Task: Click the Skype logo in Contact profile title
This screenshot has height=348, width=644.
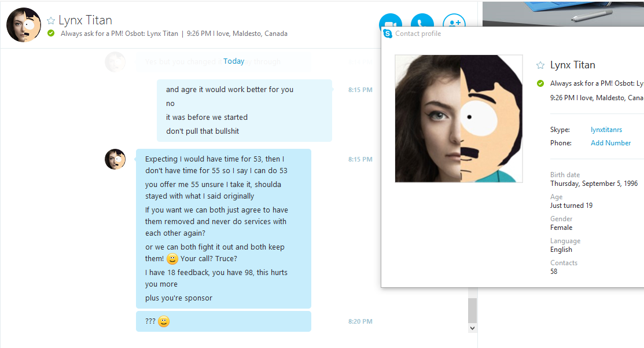Action: tap(388, 34)
